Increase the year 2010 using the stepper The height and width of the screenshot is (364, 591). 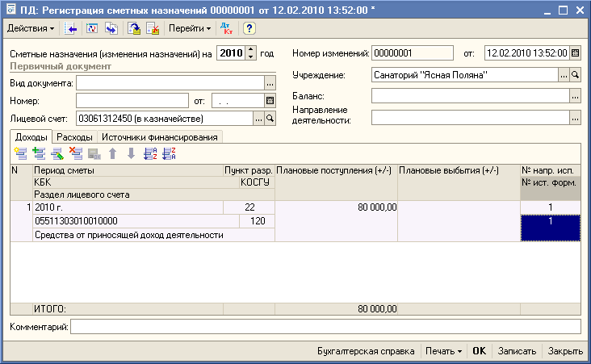(251, 49)
